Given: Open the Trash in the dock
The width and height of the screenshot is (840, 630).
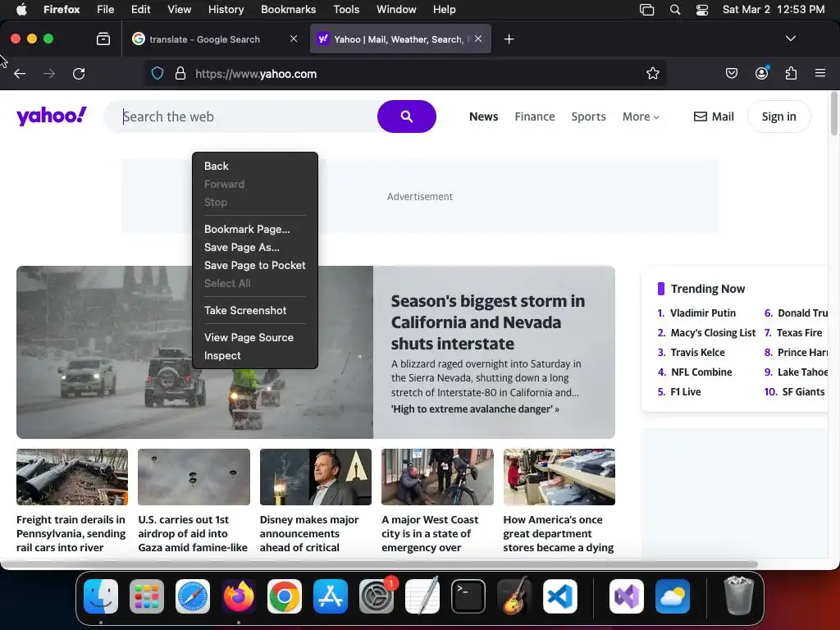Looking at the screenshot, I should click(x=739, y=596).
